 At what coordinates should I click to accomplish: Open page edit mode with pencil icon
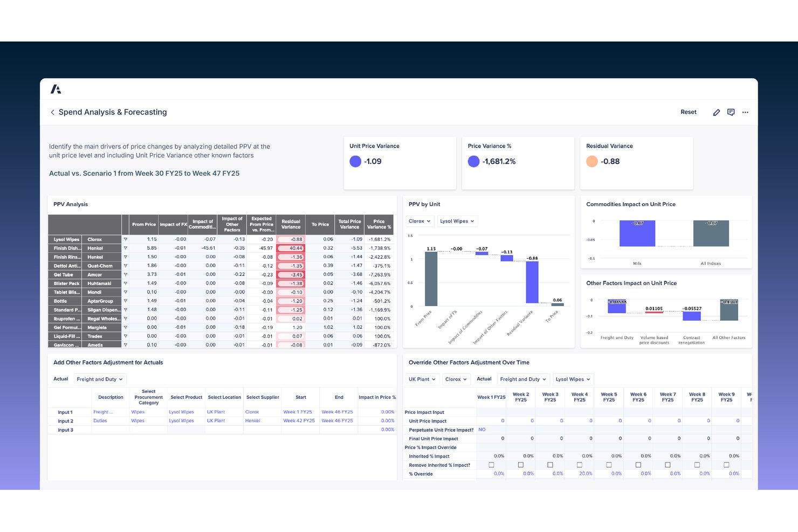tap(716, 112)
